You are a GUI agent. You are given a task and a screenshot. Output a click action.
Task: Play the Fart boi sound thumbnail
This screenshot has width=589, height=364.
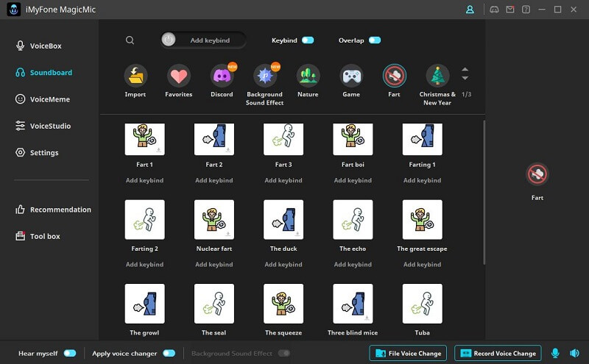(353, 139)
